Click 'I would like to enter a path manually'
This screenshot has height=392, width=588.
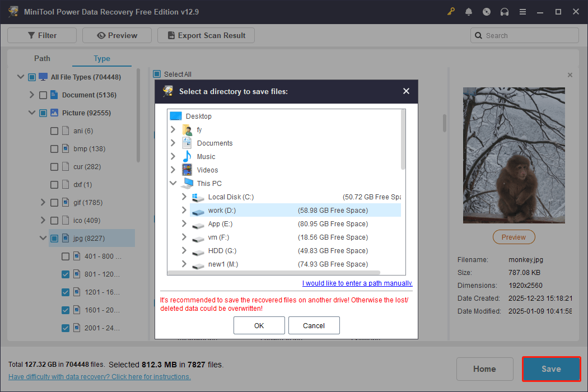pos(357,283)
